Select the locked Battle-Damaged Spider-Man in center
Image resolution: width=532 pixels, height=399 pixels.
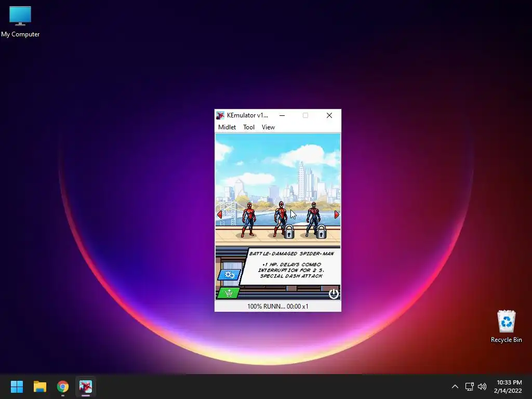(x=280, y=219)
